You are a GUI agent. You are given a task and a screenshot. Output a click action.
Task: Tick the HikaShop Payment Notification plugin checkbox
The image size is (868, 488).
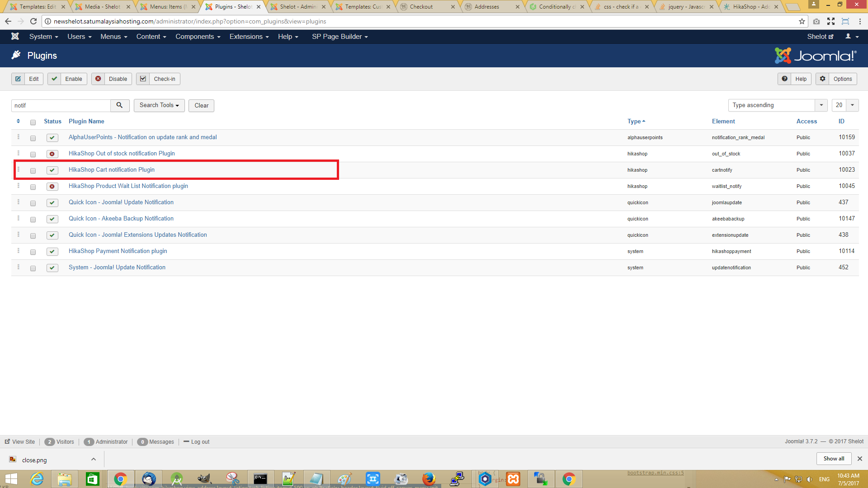[x=33, y=252]
